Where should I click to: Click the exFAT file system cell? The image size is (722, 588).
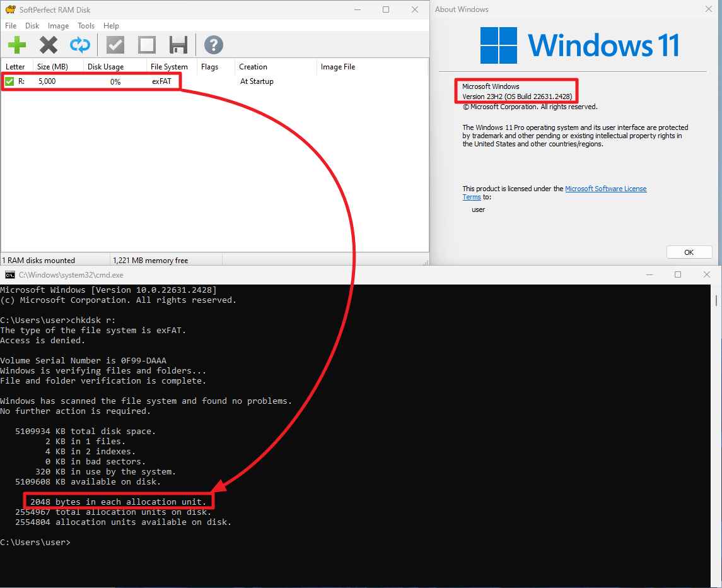[161, 81]
